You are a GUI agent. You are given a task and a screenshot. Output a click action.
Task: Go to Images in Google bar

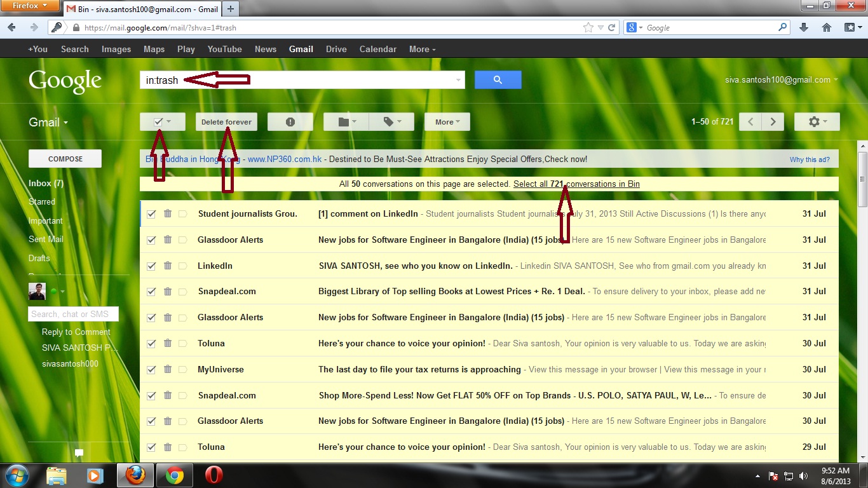tap(116, 49)
